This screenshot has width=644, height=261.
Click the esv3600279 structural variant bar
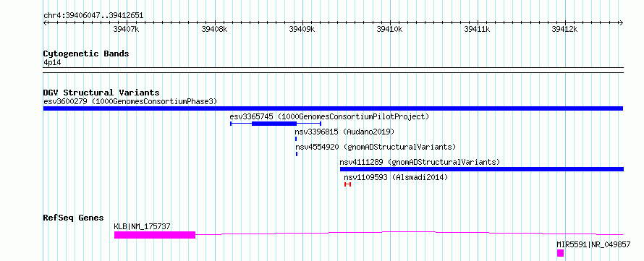(333, 108)
